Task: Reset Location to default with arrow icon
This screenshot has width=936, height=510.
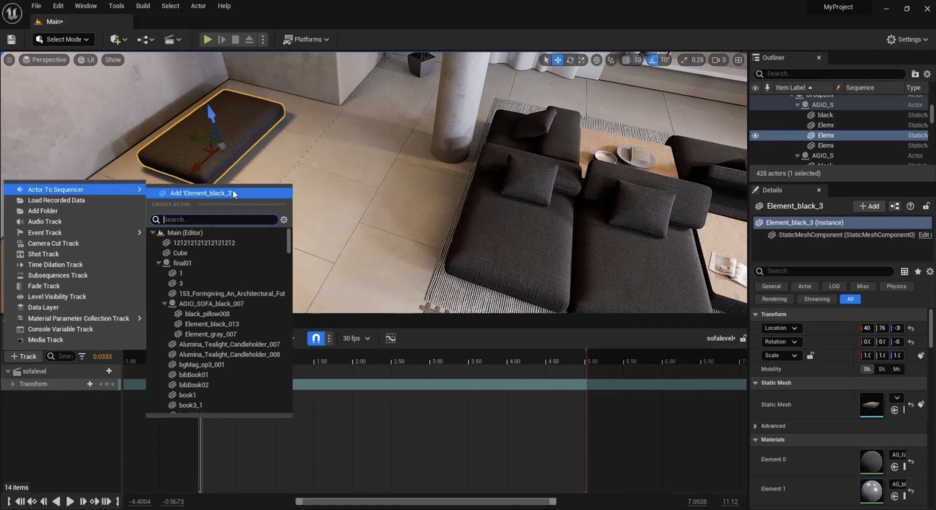Action: tap(911, 328)
